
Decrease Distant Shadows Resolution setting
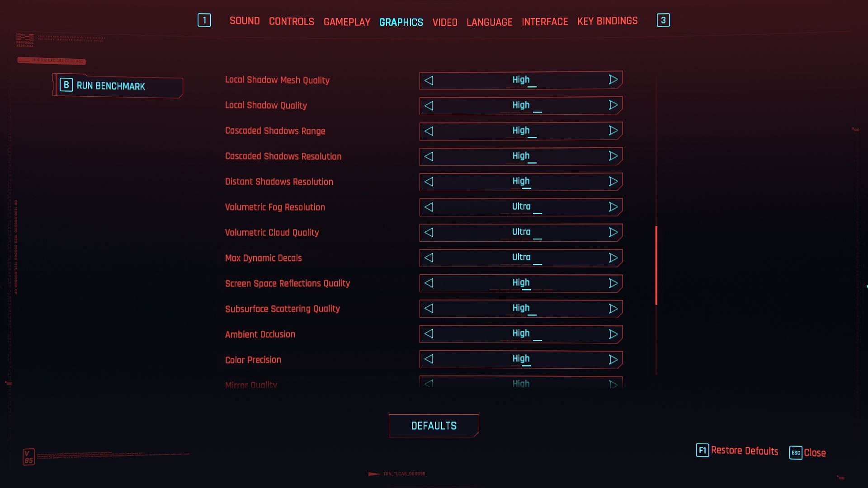coord(429,181)
